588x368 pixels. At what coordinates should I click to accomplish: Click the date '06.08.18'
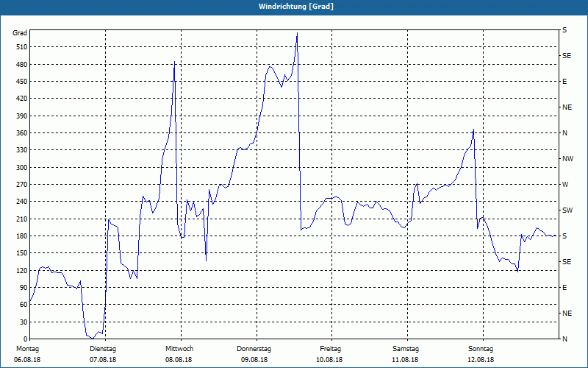pos(27,360)
